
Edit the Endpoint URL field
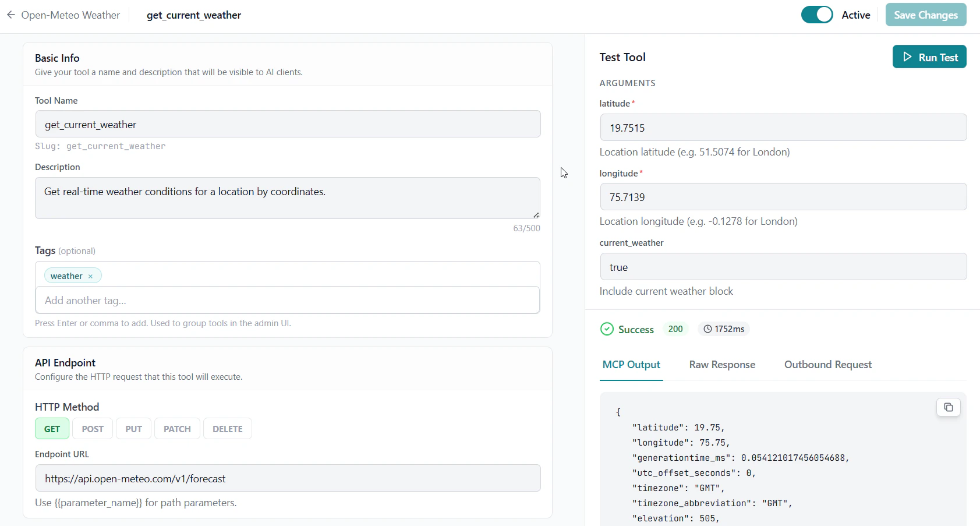click(x=288, y=478)
